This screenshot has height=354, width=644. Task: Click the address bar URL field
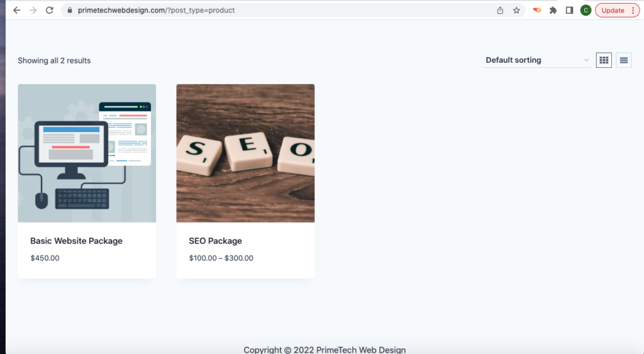pyautogui.click(x=284, y=10)
